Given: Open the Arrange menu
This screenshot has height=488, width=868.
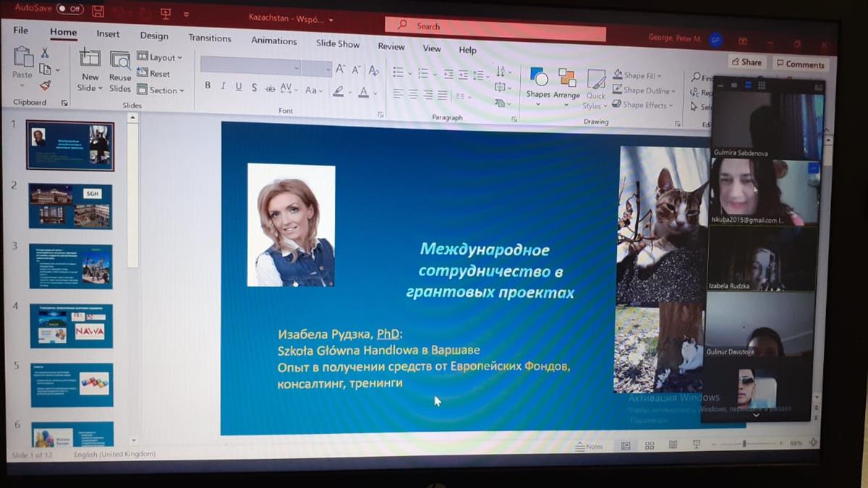Looking at the screenshot, I should point(566,87).
